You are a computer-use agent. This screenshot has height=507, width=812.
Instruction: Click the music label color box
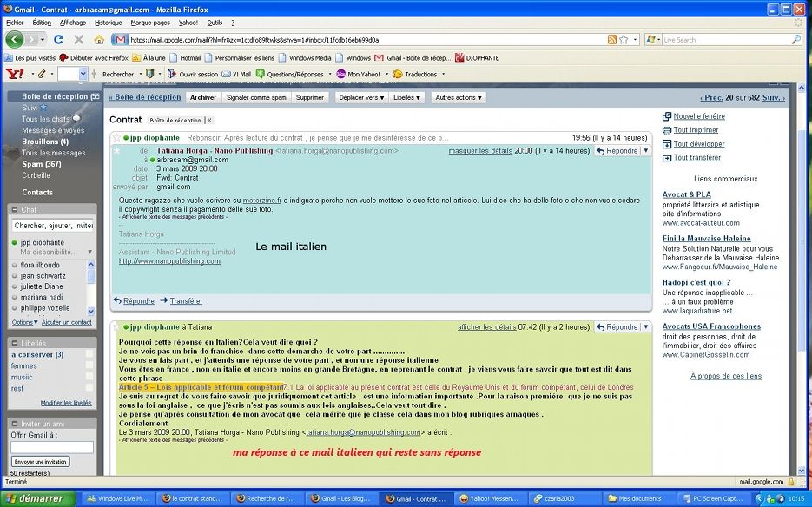tap(89, 377)
